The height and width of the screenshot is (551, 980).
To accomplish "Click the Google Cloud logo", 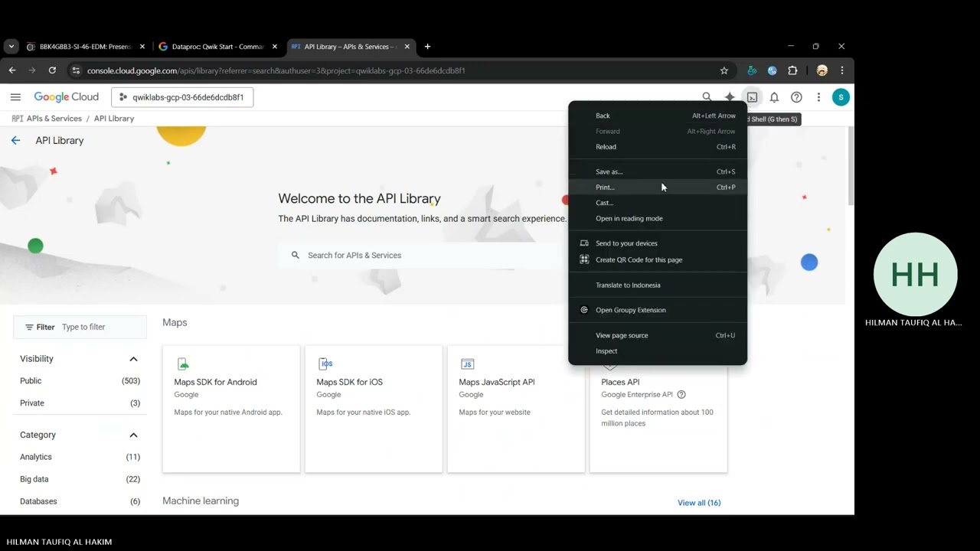I will pyautogui.click(x=66, y=97).
